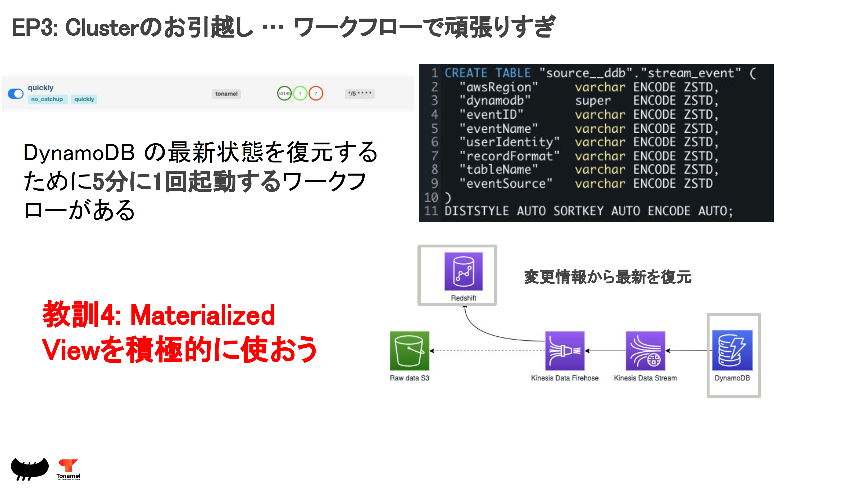
Task: Click the 変更情報から最新を復元 caption
Action: [x=607, y=277]
